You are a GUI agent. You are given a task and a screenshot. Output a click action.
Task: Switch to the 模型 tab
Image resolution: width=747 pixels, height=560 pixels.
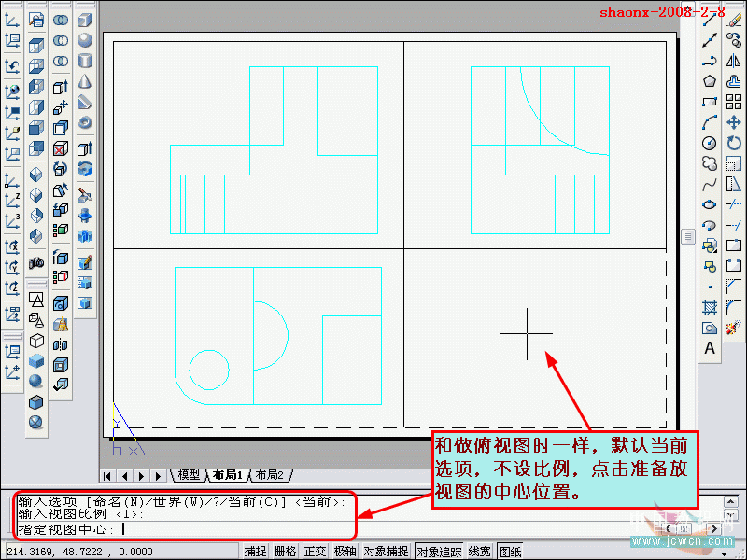pyautogui.click(x=189, y=475)
